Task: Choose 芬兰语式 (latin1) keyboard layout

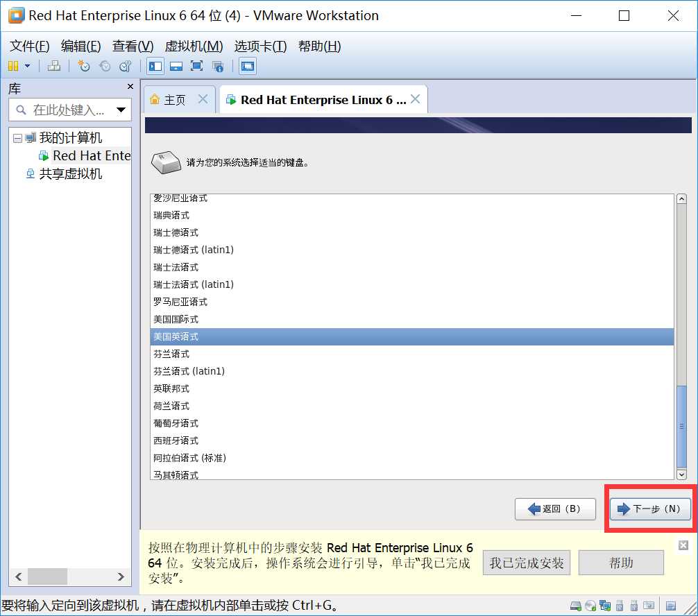Action: coord(411,371)
